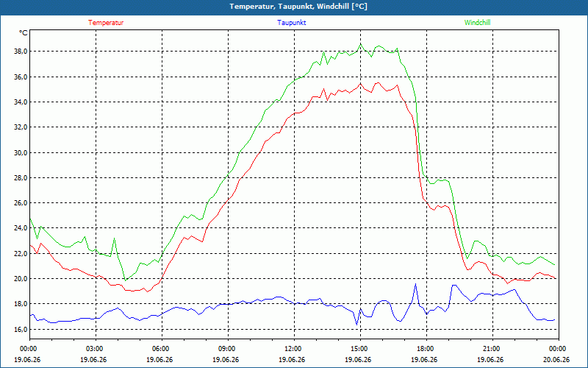Click the 21:00 time label
588x368 pixels.
[x=492, y=349]
